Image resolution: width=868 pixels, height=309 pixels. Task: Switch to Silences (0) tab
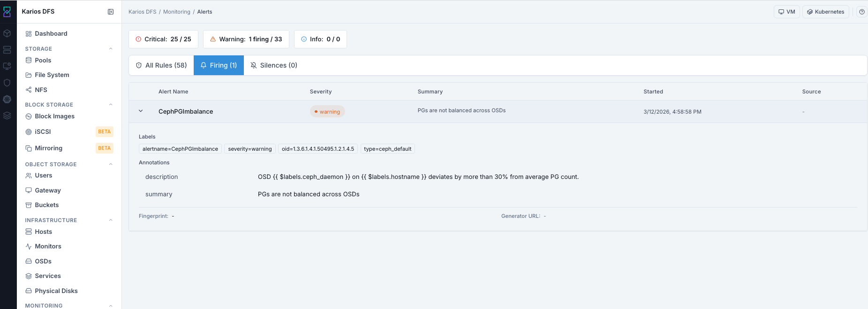click(274, 65)
